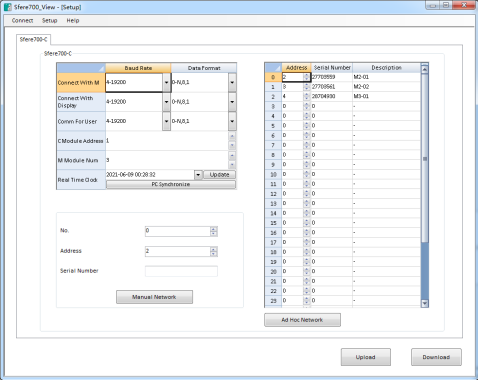Select row 1 description M2-02

(386, 87)
